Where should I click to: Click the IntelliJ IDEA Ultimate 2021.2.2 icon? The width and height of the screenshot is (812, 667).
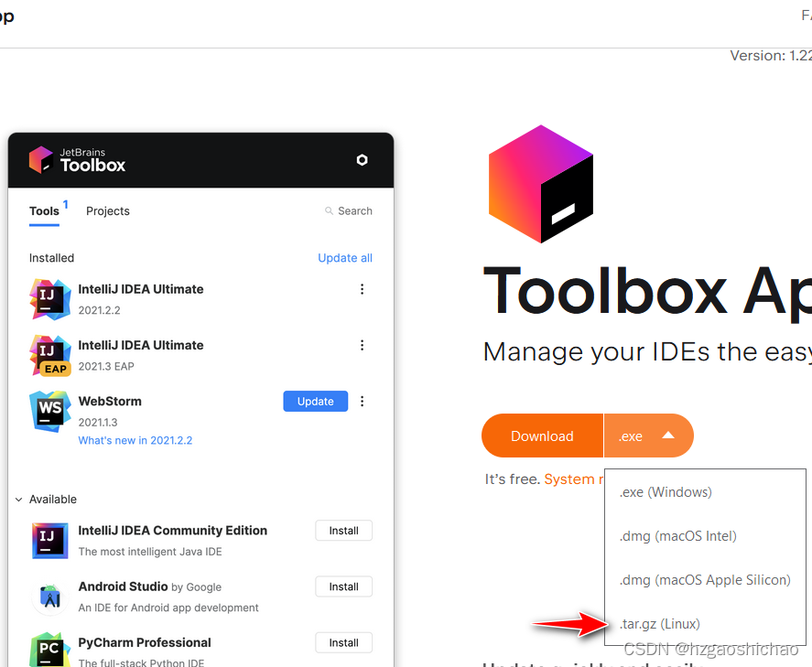(49, 299)
